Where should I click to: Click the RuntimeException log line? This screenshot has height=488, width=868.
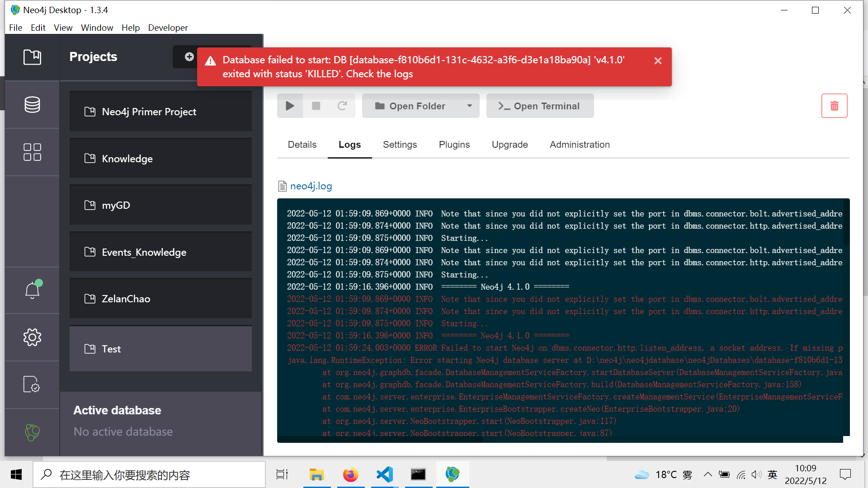(565, 360)
